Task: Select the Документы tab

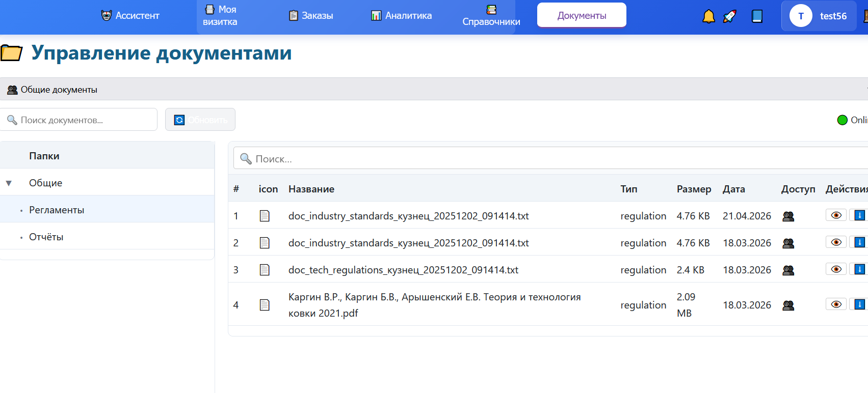Action: coord(582,15)
